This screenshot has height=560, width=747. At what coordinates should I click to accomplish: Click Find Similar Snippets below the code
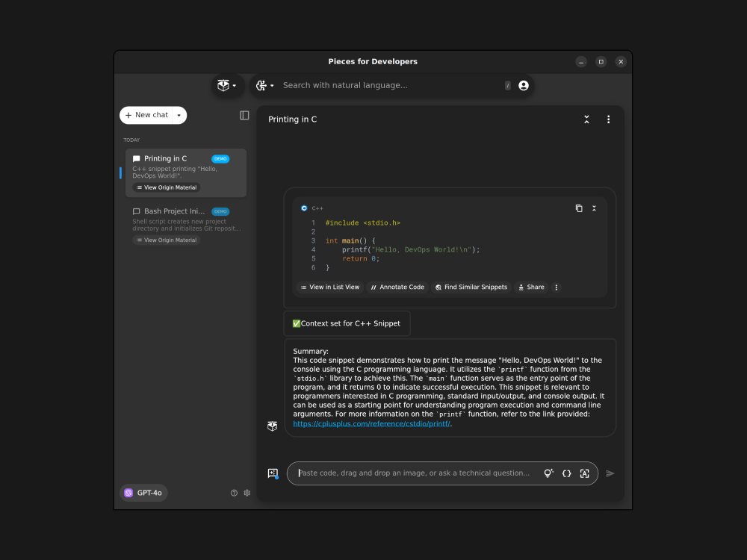click(x=471, y=287)
